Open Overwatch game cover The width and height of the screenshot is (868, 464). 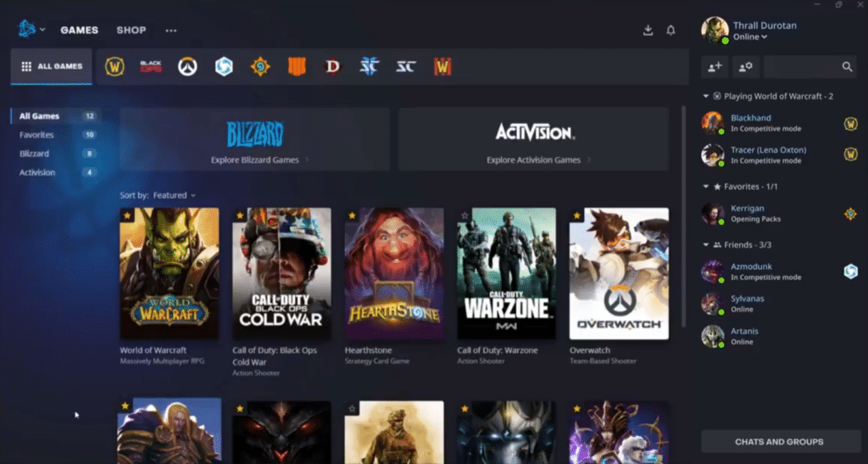pyautogui.click(x=619, y=273)
